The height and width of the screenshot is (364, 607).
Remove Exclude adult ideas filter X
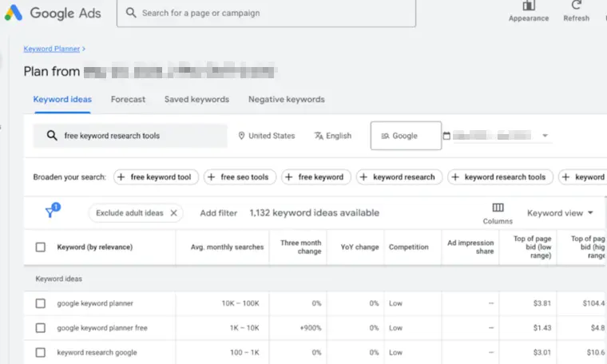[x=174, y=213]
